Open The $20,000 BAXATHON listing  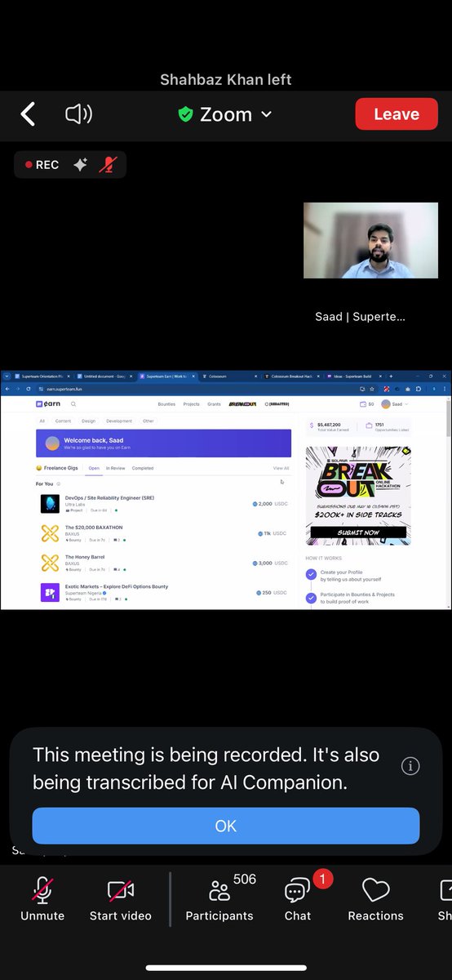[163, 533]
